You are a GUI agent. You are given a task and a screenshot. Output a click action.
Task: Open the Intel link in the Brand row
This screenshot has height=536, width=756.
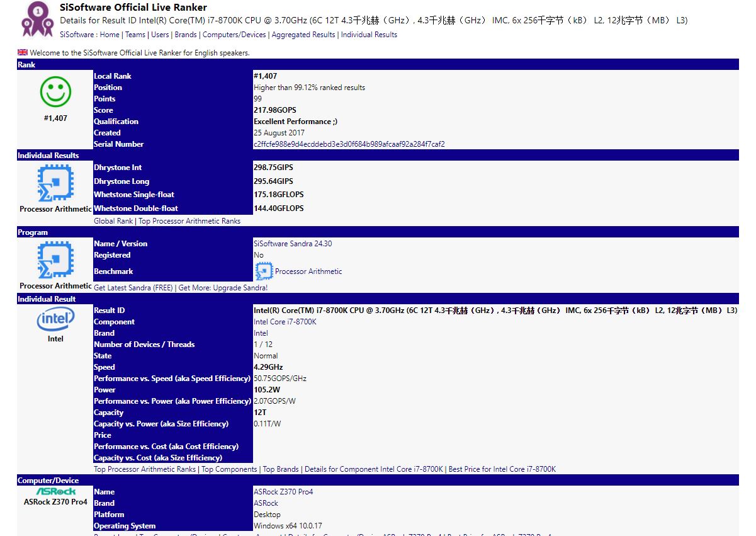[x=261, y=333]
